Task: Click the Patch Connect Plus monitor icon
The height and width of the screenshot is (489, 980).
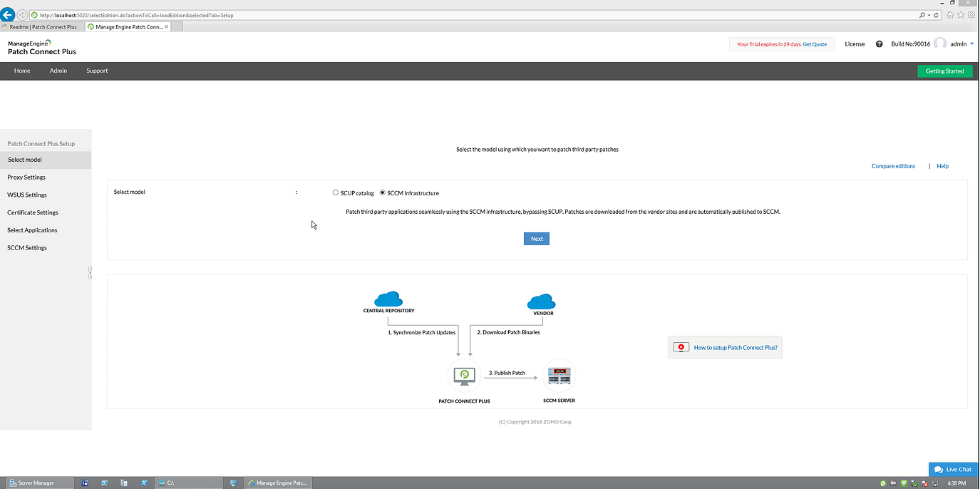Action: pos(464,375)
